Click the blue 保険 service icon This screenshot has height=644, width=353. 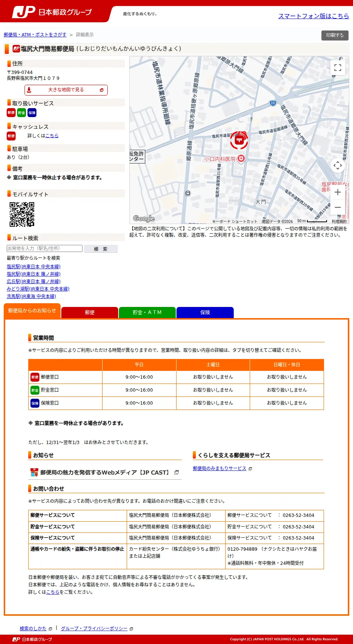(32, 113)
